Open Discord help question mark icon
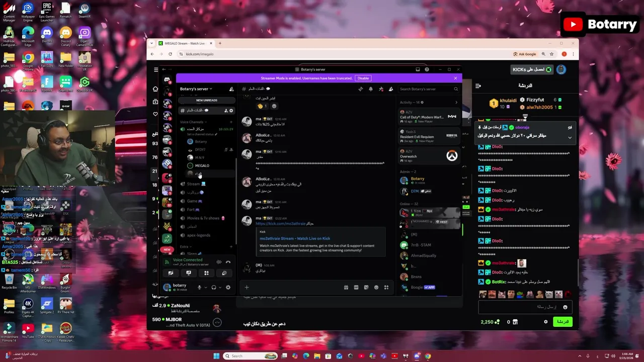Image resolution: width=644 pixels, height=362 pixels. [x=427, y=69]
